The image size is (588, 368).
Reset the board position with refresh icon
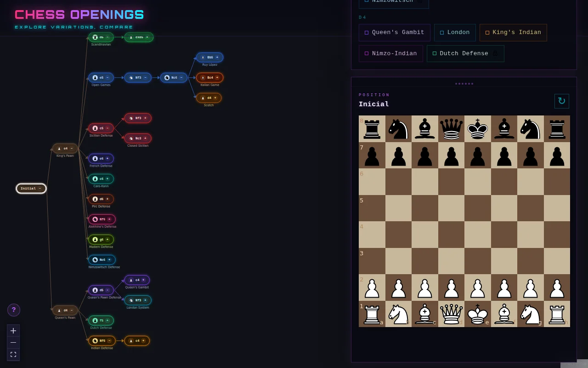click(x=562, y=101)
